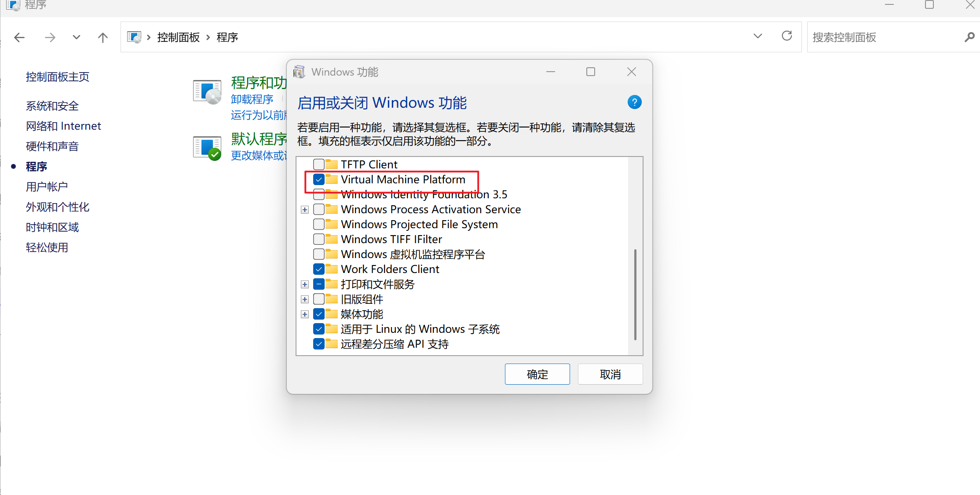
Task: Enable the TFTP Client checkbox
Action: point(319,164)
